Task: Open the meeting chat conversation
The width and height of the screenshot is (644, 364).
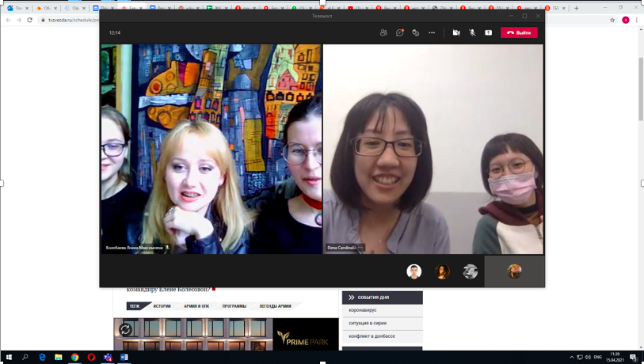Action: [x=400, y=32]
